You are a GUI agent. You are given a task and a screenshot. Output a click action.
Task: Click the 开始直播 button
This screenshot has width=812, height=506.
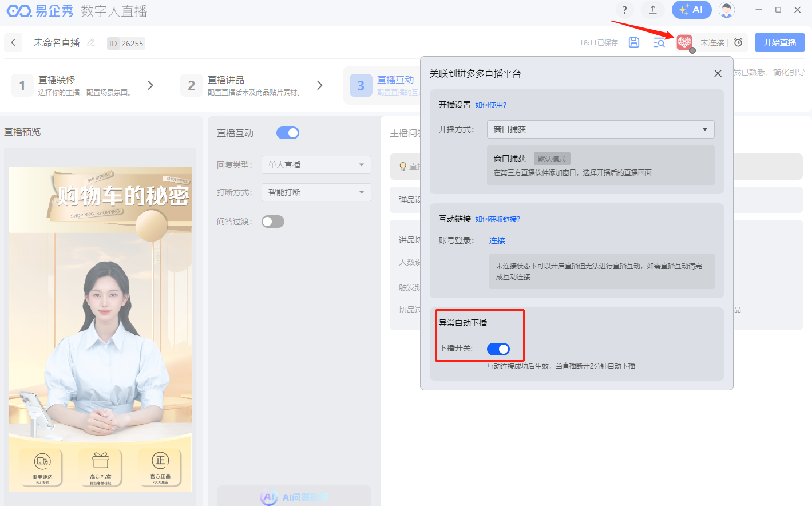click(x=779, y=42)
